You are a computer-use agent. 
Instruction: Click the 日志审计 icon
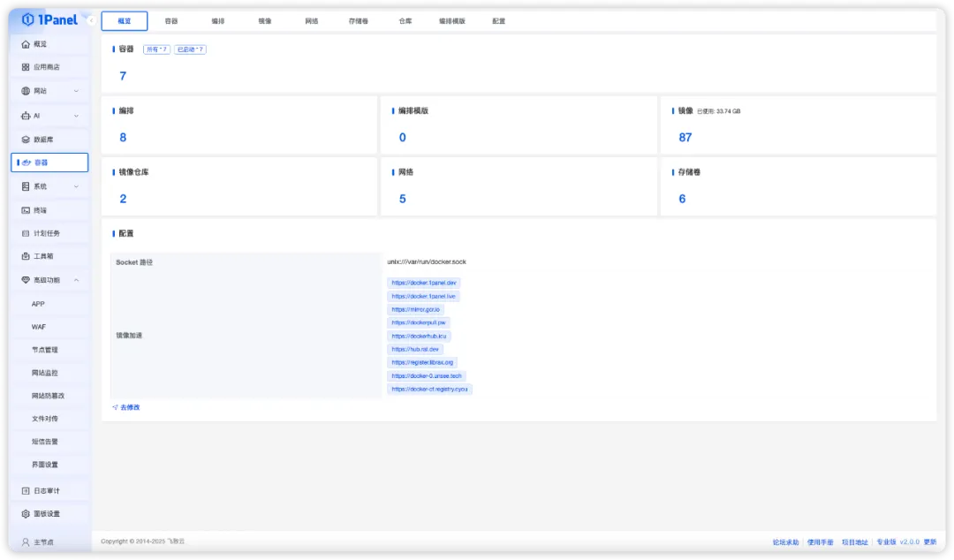point(26,490)
